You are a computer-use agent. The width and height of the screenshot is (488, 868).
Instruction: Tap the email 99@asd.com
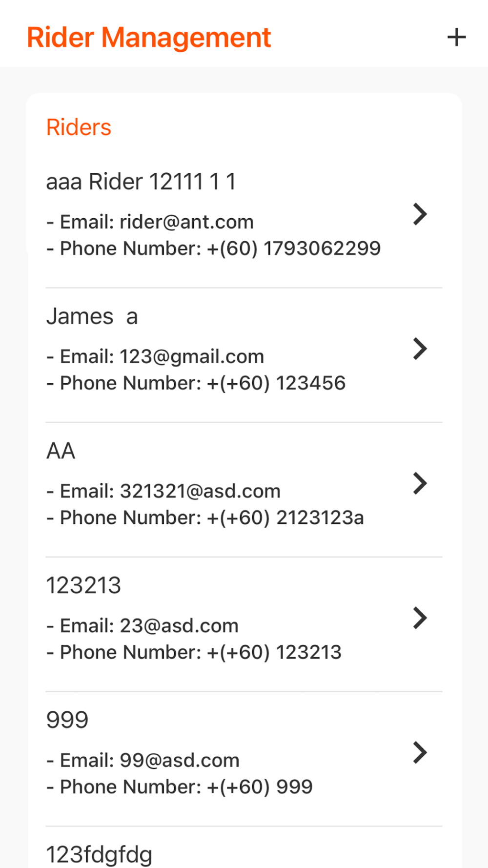[x=180, y=760]
